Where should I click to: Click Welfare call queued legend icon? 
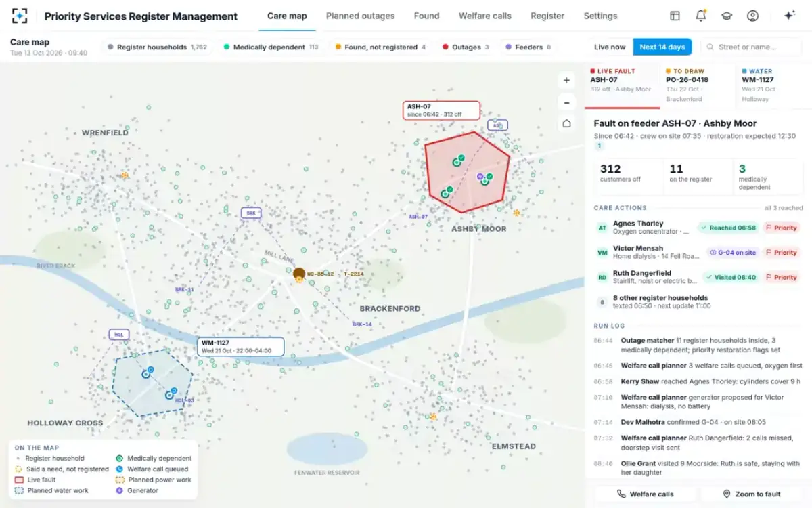120,469
